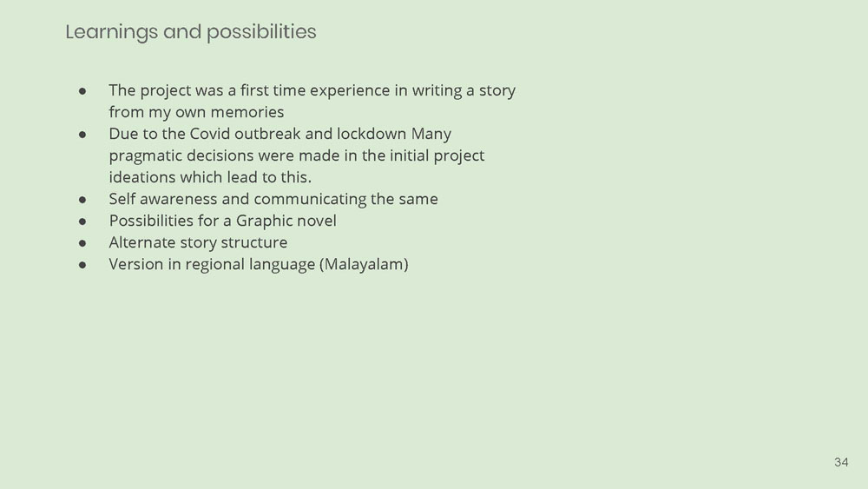Screen dimensions: 868x489
Task: Click the line 'The project was a first time experience'
Action: 312,90
